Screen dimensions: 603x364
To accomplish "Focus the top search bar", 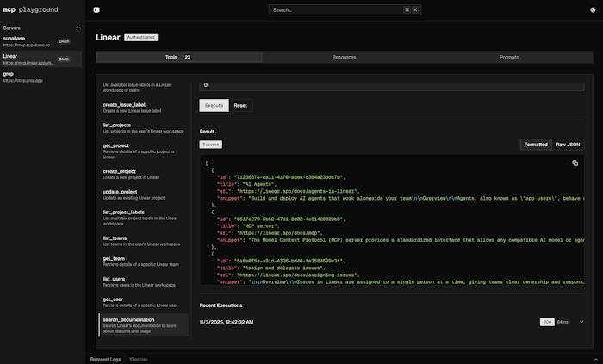I will pyautogui.click(x=345, y=10).
